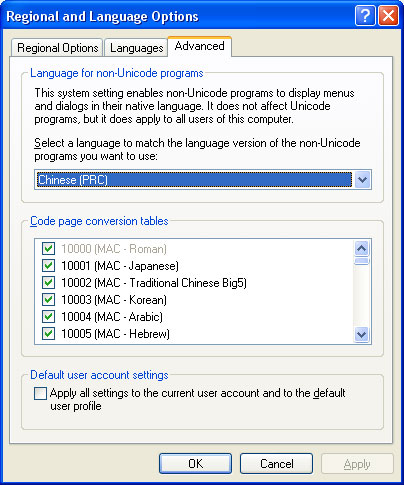This screenshot has width=404, height=485.
Task: Select the Advanced tab
Action: click(x=199, y=46)
